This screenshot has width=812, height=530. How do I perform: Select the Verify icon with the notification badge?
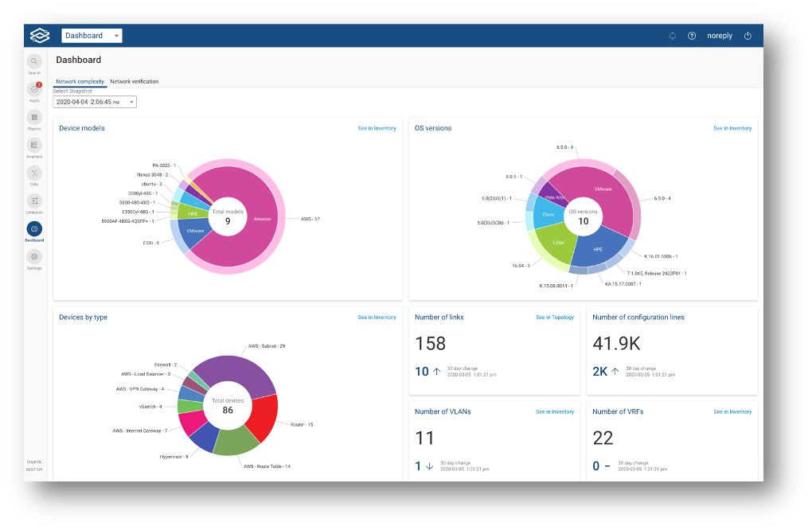pos(34,89)
